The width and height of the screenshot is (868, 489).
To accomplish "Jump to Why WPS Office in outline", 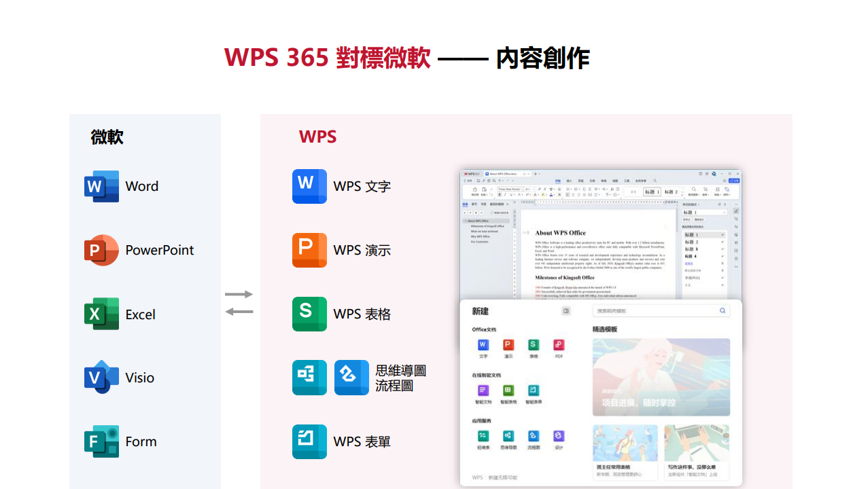I will 480,236.
